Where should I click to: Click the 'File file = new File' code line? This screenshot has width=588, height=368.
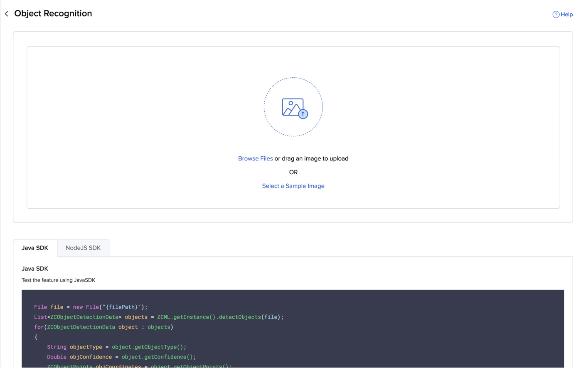(91, 307)
